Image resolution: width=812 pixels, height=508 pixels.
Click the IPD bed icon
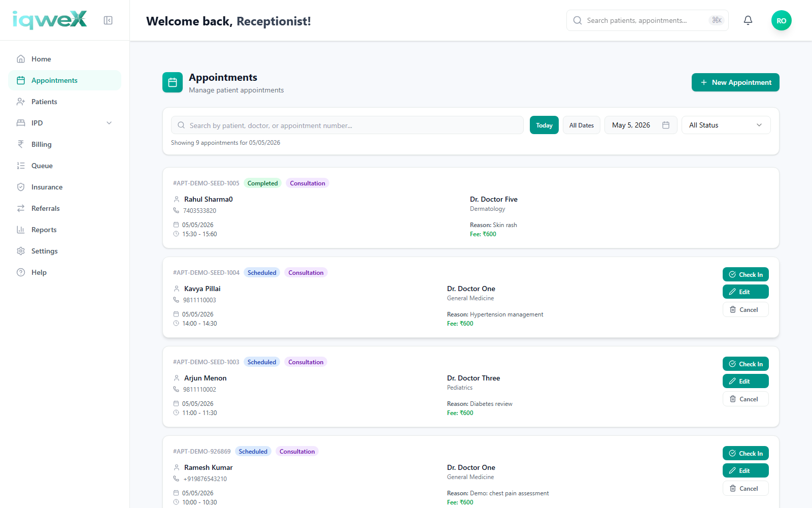tap(21, 123)
